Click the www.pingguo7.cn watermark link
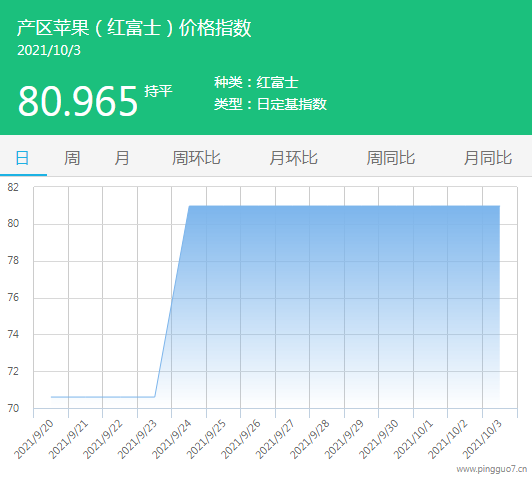532x479 pixels. click(492, 470)
